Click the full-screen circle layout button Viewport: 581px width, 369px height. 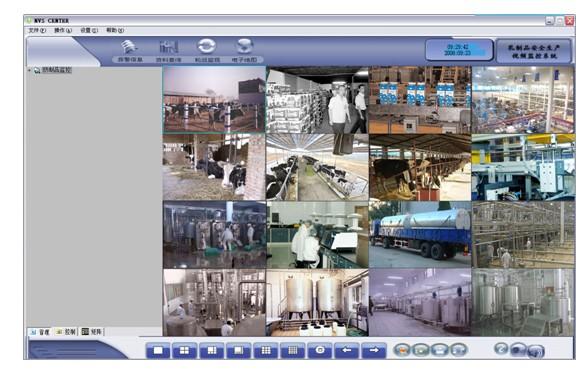pyautogui.click(x=320, y=350)
